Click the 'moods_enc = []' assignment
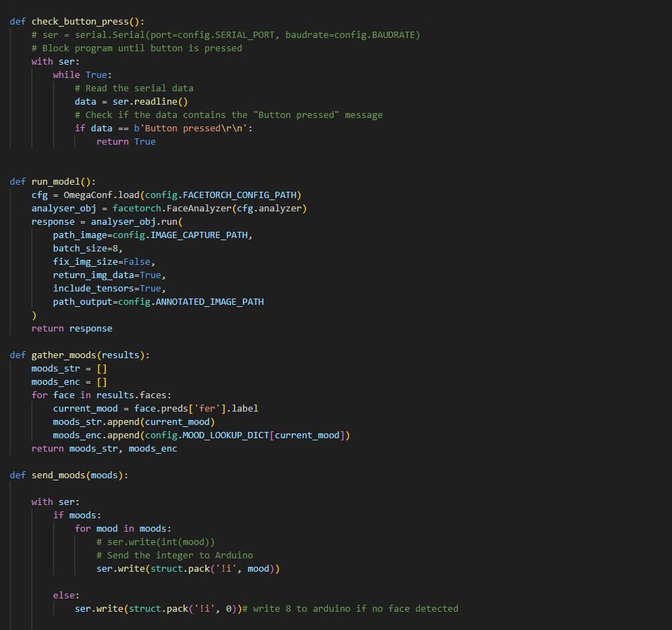This screenshot has width=672, height=630. (x=69, y=381)
